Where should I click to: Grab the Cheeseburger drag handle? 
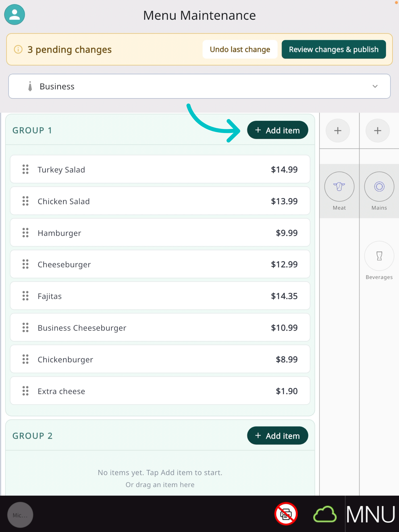(x=25, y=264)
